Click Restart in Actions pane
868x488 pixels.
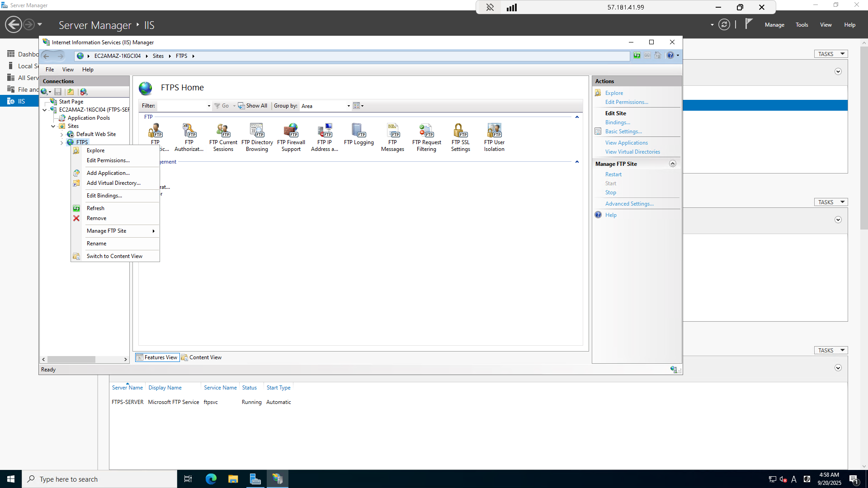tap(613, 174)
